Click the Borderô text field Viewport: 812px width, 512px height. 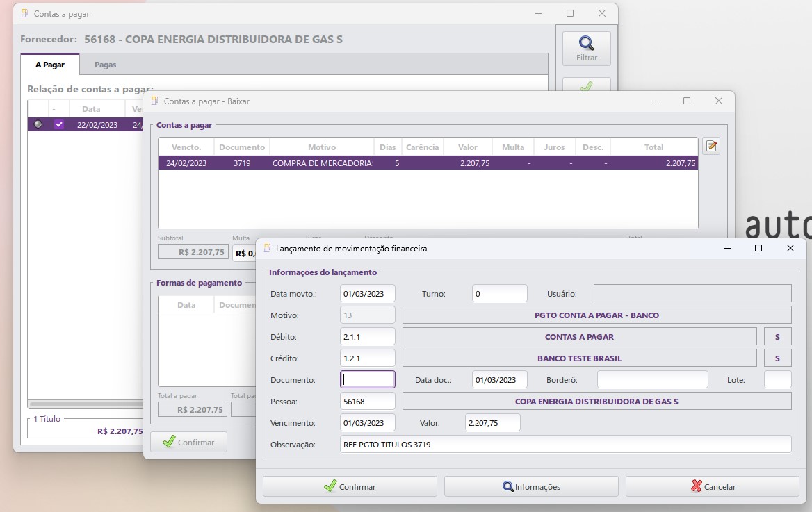652,379
